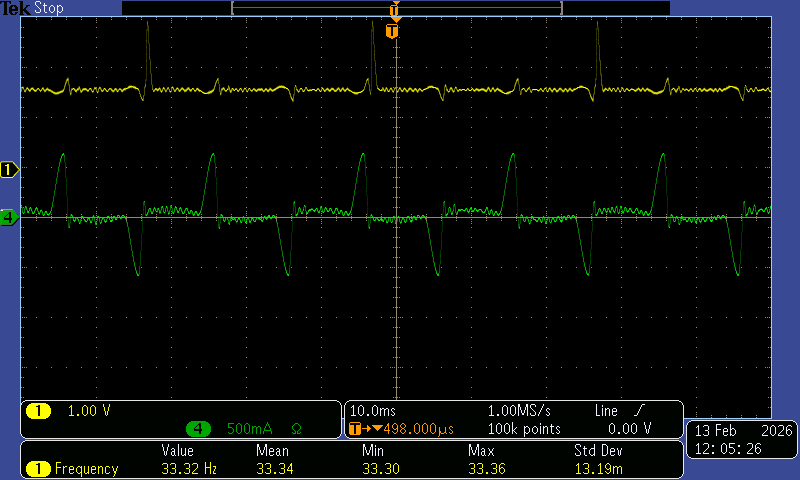The width and height of the screenshot is (800, 480).
Task: Click the waveform record view bar at top
Action: 396,8
